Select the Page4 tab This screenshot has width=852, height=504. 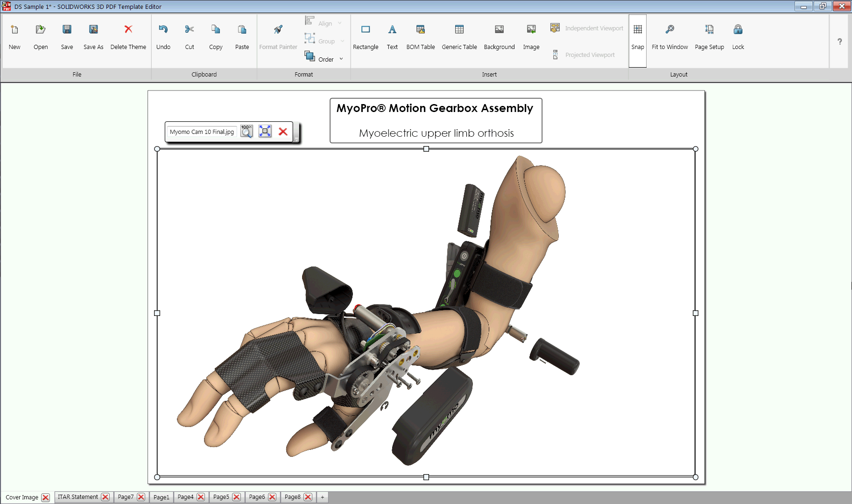(x=185, y=497)
